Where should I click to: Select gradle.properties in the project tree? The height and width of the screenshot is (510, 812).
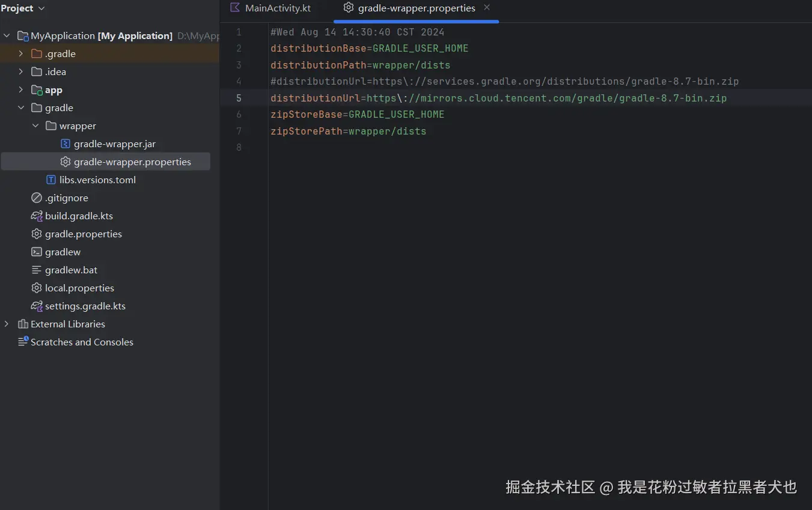click(x=83, y=234)
